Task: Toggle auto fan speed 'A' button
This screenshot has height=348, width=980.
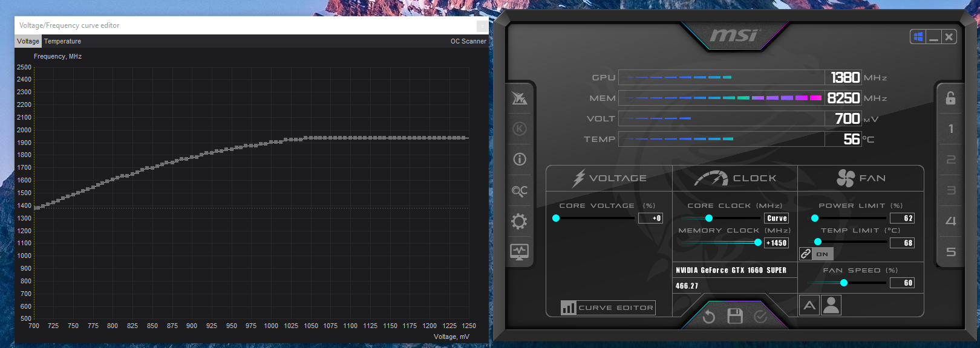Action: point(809,306)
